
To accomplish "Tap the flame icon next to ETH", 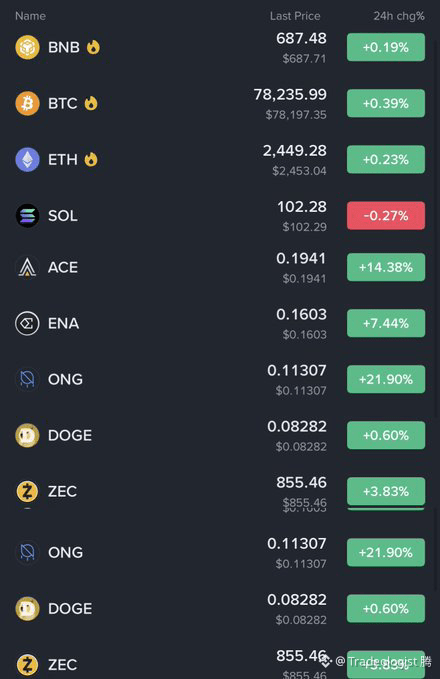I will (91, 159).
